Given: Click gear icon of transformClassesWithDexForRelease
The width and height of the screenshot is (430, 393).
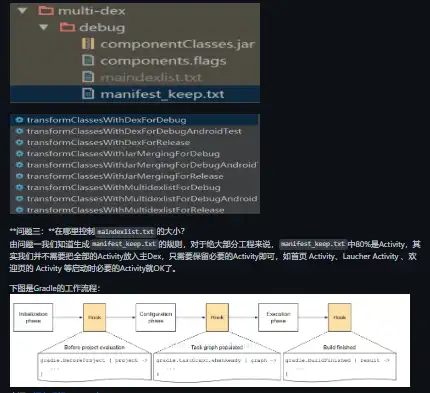Looking at the screenshot, I should (x=20, y=142).
